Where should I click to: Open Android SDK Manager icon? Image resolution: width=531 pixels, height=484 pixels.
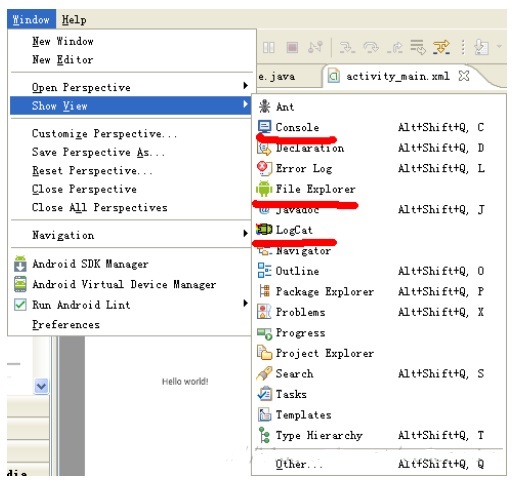tap(20, 264)
